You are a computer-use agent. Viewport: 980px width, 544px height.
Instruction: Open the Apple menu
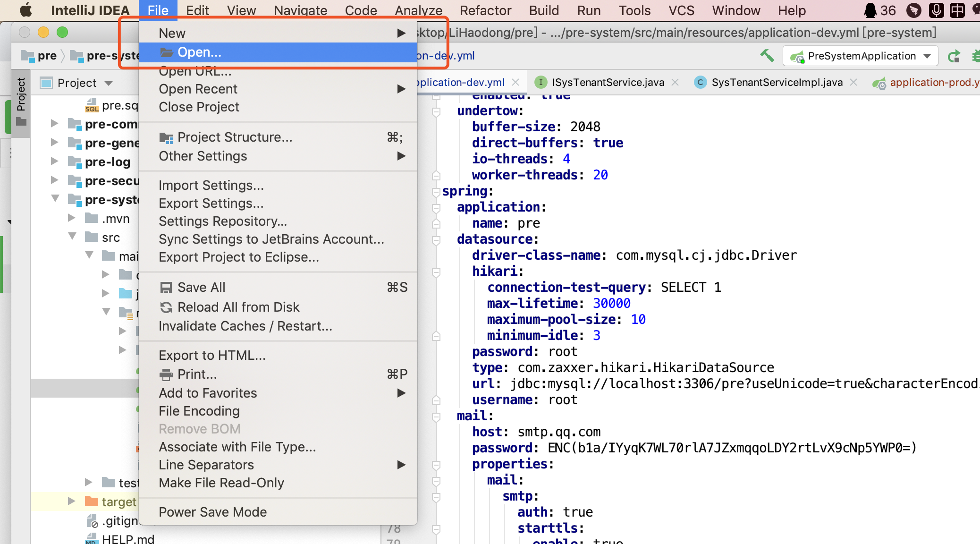click(26, 10)
